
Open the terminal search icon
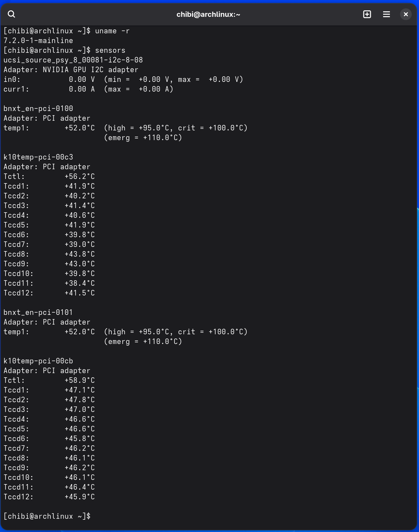pos(12,14)
